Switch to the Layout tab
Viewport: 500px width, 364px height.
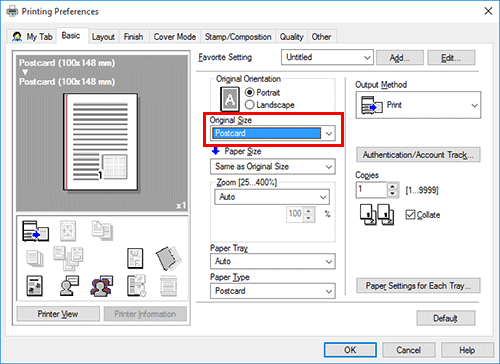103,37
